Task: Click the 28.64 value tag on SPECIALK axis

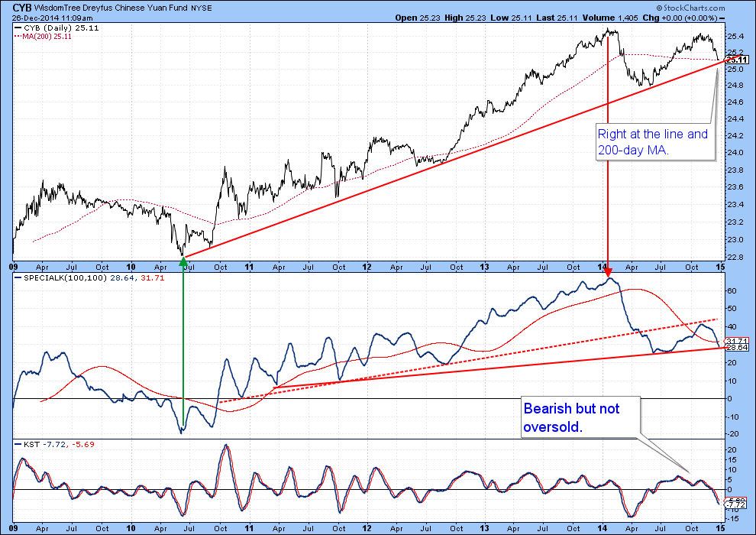Action: point(737,347)
